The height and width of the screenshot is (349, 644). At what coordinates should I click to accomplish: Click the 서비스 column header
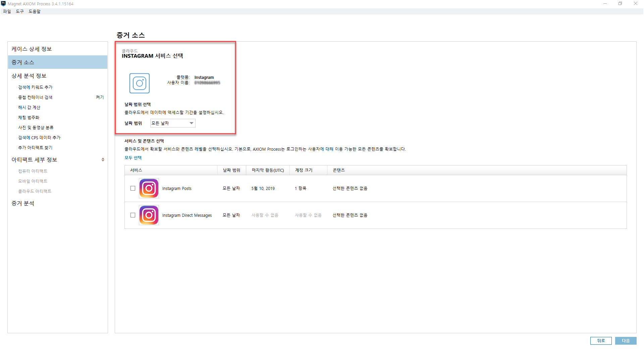[x=171, y=170]
